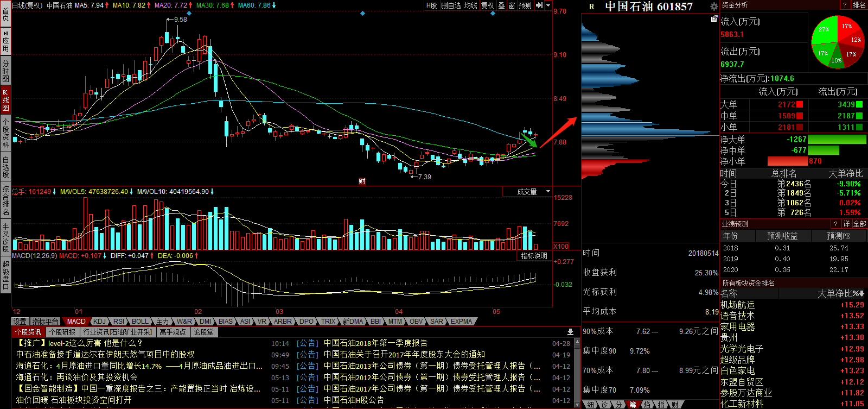
Task: Open the help question mark in 资金分析 header
Action: pyautogui.click(x=845, y=5)
